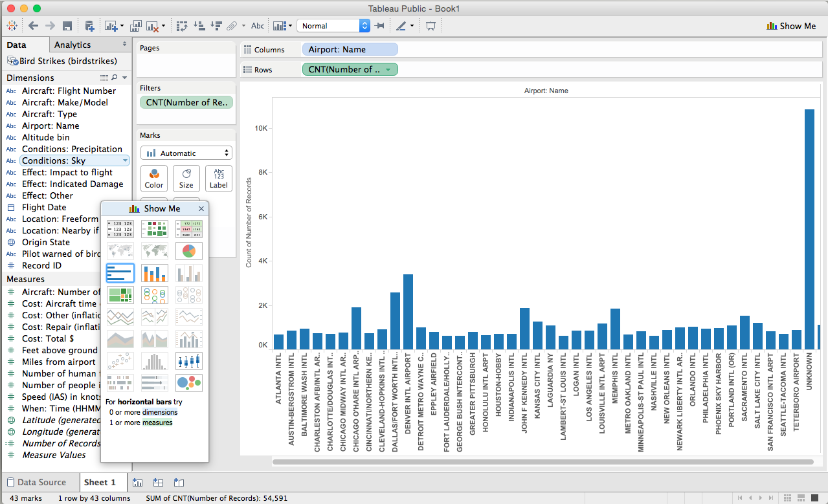Sort bars ascending using the toolbar icon
Image resolution: width=828 pixels, height=504 pixels.
[199, 26]
